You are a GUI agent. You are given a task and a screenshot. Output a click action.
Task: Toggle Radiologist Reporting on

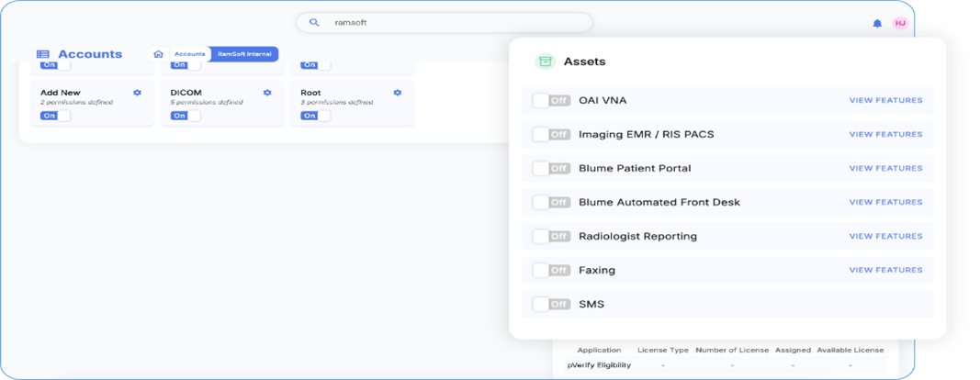[551, 236]
